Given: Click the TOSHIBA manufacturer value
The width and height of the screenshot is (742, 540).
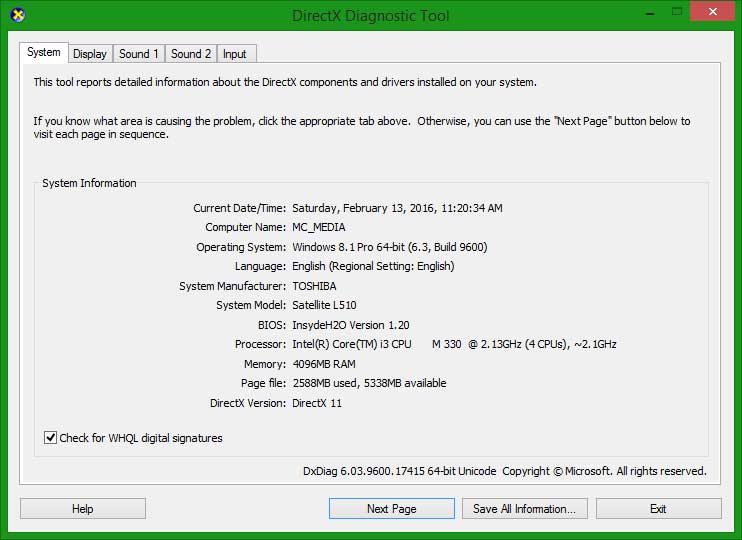Looking at the screenshot, I should (314, 286).
